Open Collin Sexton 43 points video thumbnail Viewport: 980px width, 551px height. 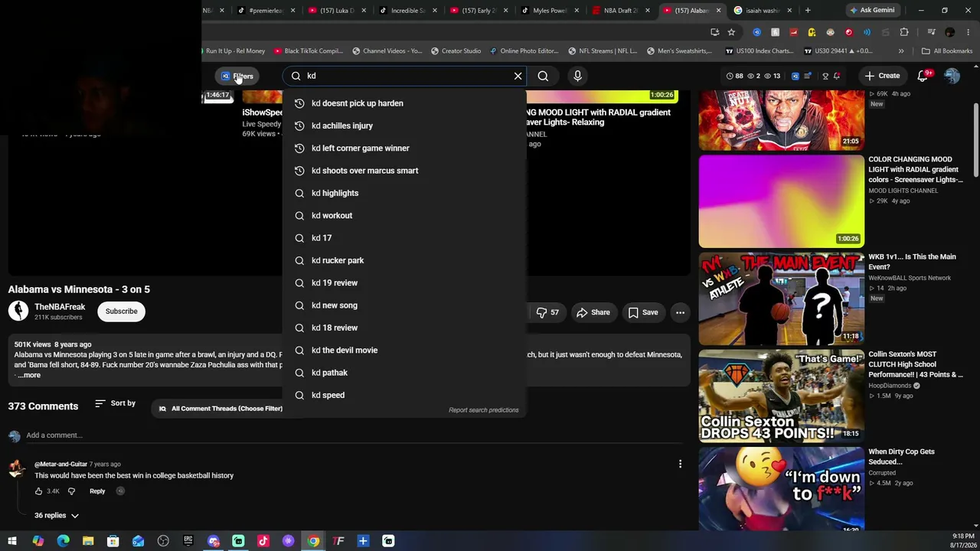click(x=781, y=396)
